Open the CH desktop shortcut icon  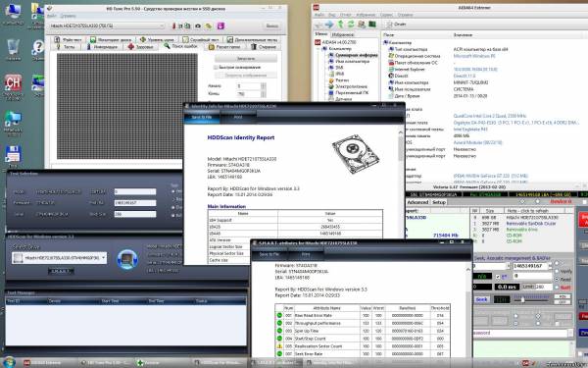[x=13, y=83]
